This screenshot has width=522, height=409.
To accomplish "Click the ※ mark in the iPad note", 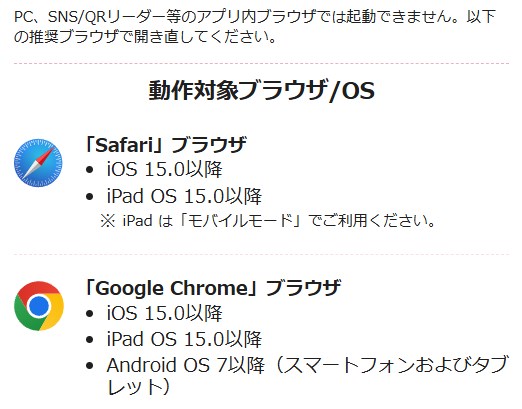I will pos(108,221).
